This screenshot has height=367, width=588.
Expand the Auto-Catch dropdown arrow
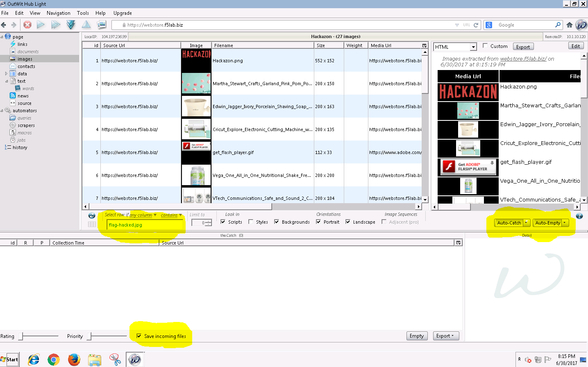[527, 223]
